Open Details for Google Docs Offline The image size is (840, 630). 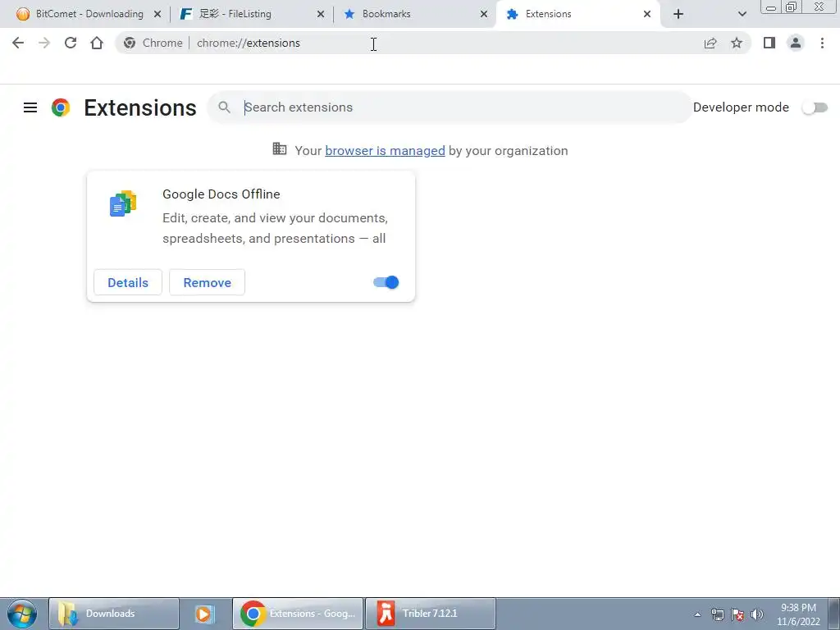coord(127,282)
